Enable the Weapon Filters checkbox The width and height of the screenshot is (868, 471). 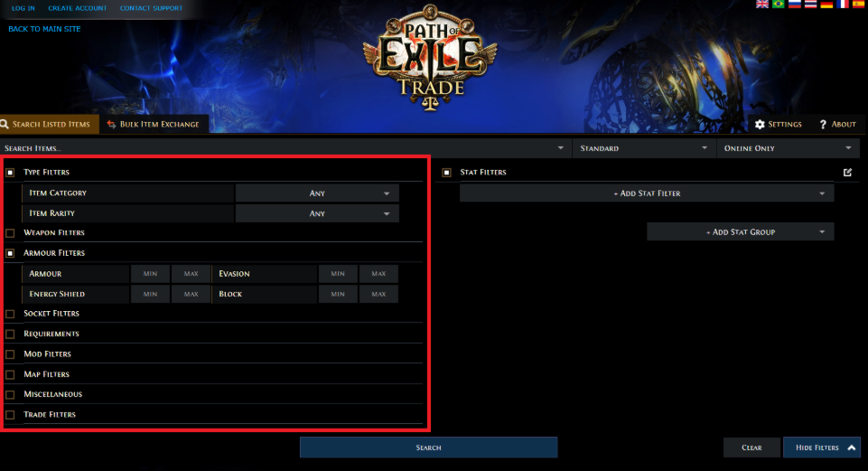coord(10,232)
